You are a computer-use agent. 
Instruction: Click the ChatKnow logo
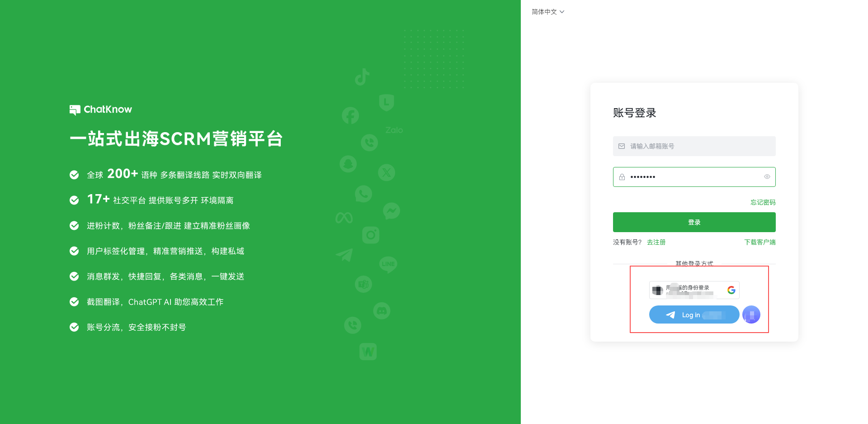tap(101, 110)
